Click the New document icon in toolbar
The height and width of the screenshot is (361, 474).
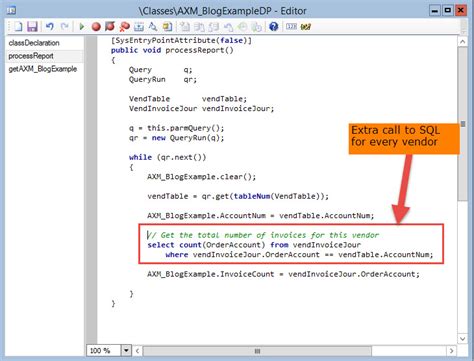click(19, 27)
